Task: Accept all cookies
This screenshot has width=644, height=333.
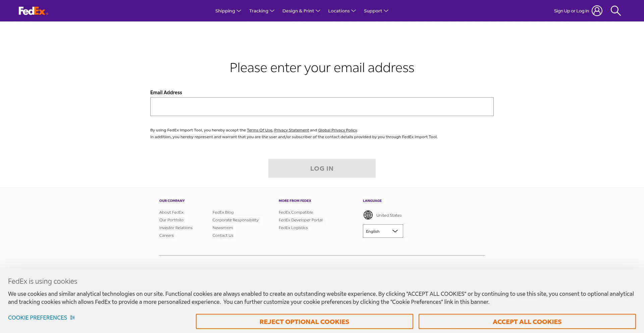Action: (527, 322)
